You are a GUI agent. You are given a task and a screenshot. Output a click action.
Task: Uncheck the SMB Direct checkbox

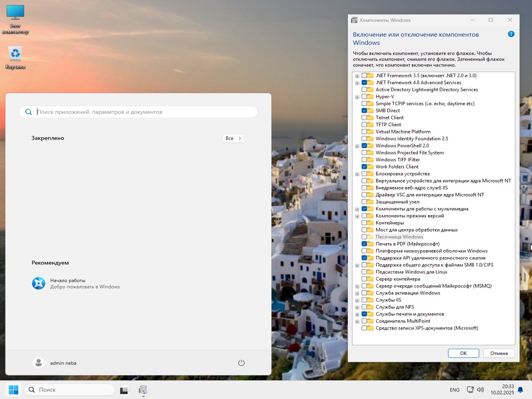point(364,111)
